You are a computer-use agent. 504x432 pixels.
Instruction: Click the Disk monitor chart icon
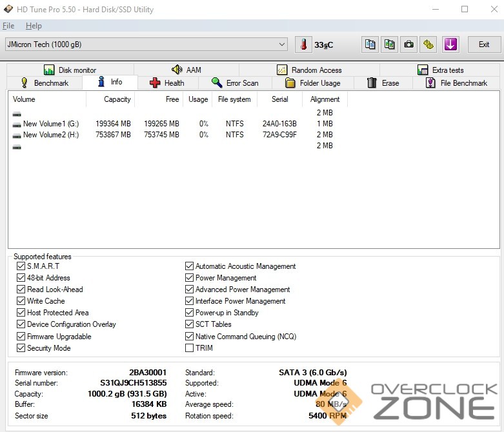tap(49, 70)
